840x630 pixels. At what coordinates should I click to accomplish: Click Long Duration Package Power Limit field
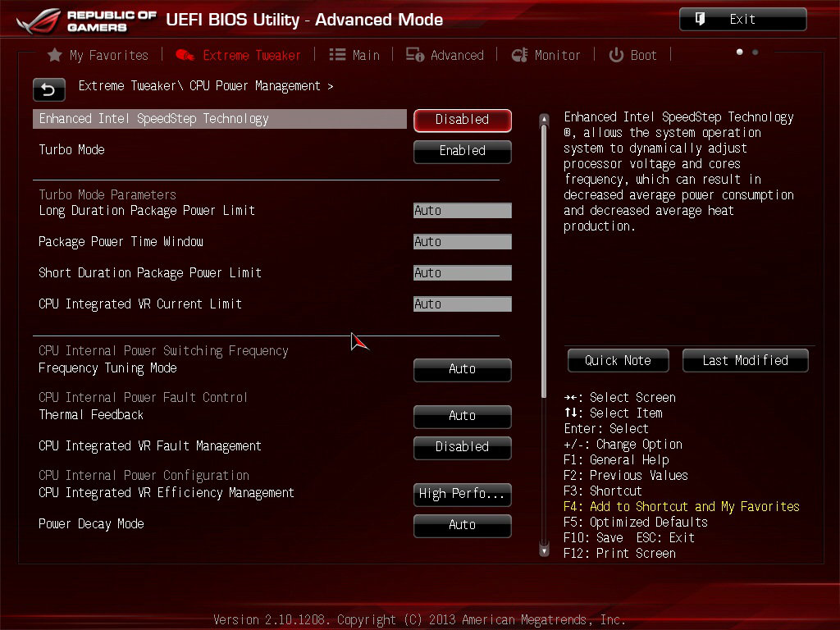[463, 211]
